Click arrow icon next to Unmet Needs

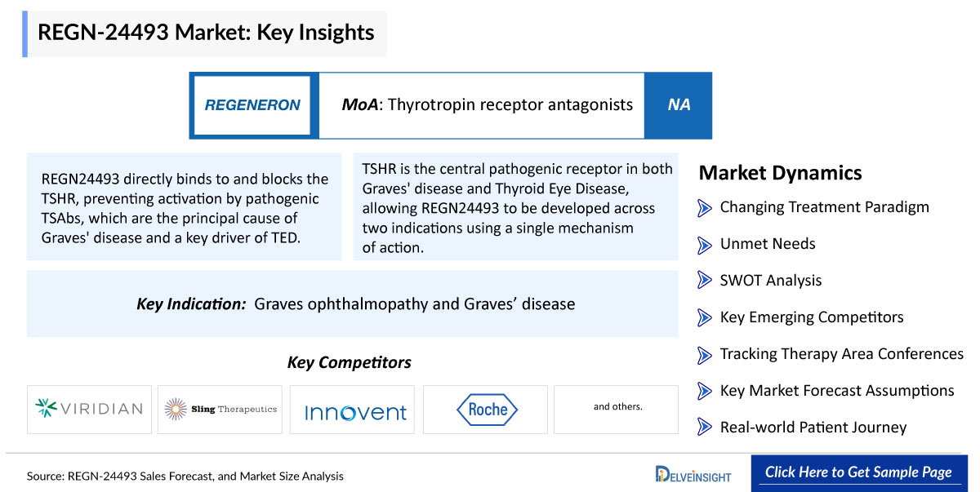[x=705, y=244]
